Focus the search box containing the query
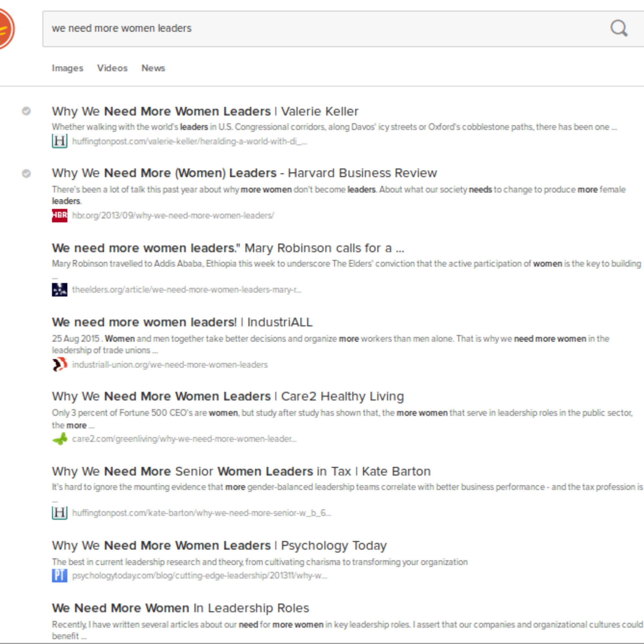The height and width of the screenshot is (644, 644). click(x=343, y=29)
